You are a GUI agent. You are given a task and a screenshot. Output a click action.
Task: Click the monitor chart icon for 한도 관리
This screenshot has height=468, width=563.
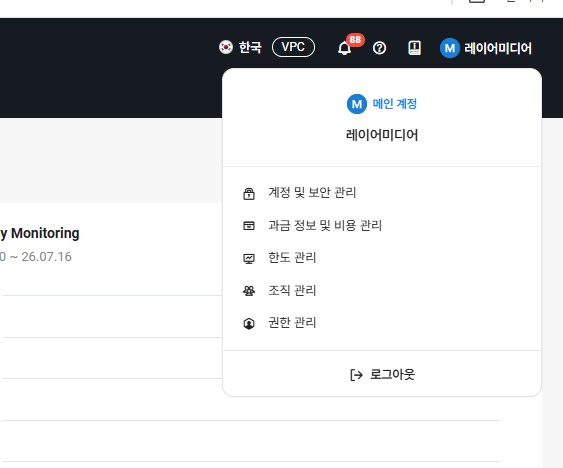[x=249, y=259]
